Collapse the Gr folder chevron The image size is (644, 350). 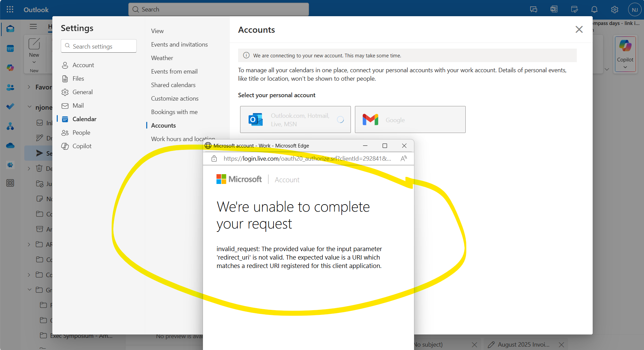click(x=29, y=290)
